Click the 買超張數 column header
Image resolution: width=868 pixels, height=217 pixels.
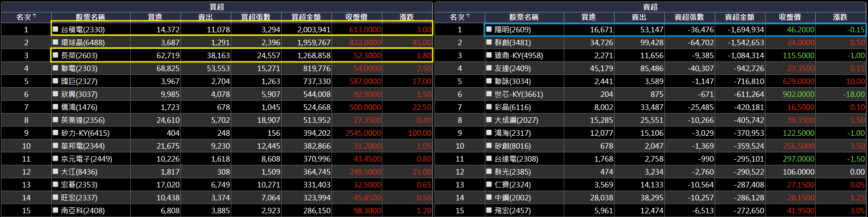click(x=256, y=17)
